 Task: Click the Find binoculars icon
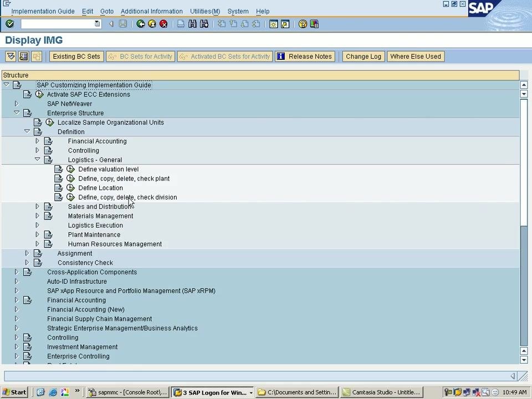(x=192, y=24)
